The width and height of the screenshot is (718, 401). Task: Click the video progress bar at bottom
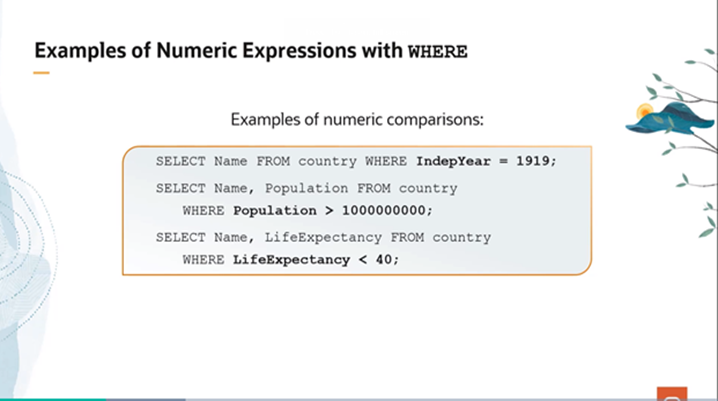359,399
